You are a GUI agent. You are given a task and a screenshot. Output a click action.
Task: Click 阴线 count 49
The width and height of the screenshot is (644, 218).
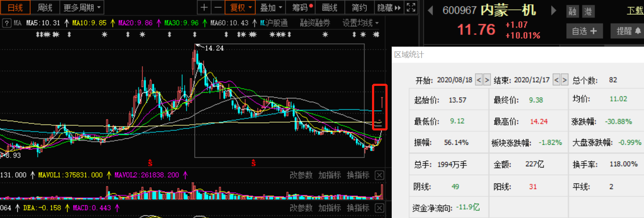point(455,186)
